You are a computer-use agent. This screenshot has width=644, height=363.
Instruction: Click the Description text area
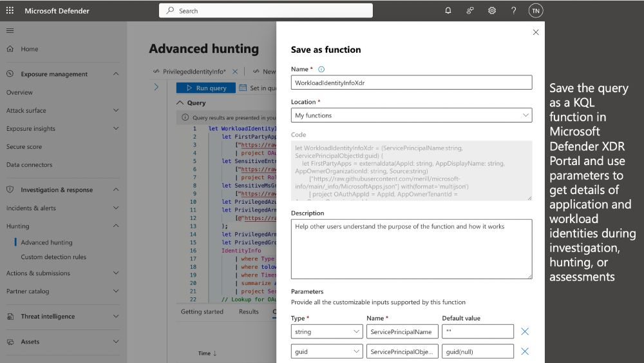point(412,249)
